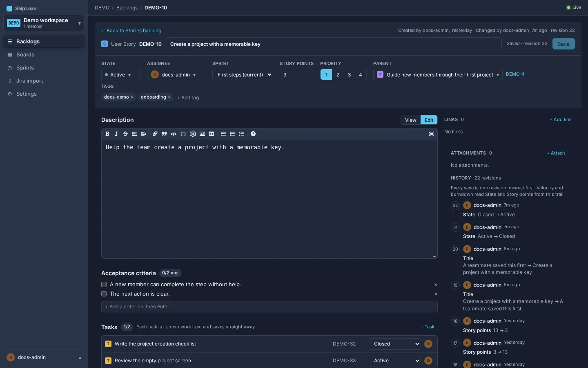The image size is (588, 368).
Task: Edit the story points field
Action: point(296,74)
